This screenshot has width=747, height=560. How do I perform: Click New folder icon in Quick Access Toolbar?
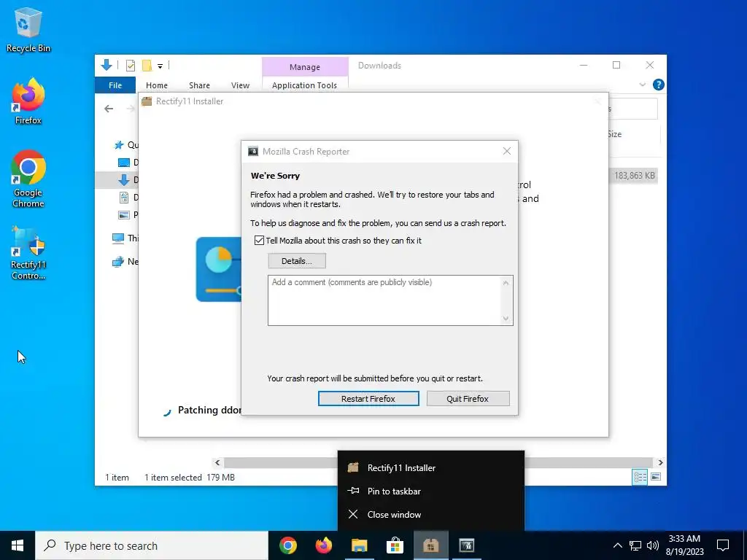click(147, 66)
